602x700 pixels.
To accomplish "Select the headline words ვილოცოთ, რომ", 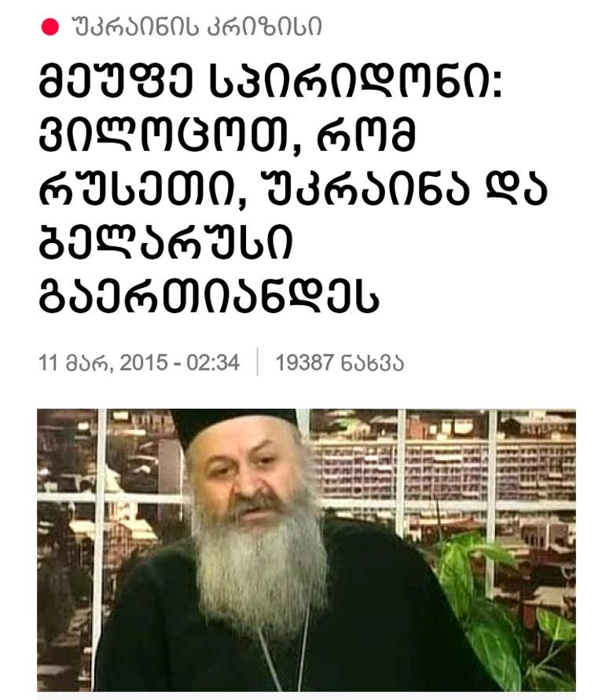I will [227, 136].
